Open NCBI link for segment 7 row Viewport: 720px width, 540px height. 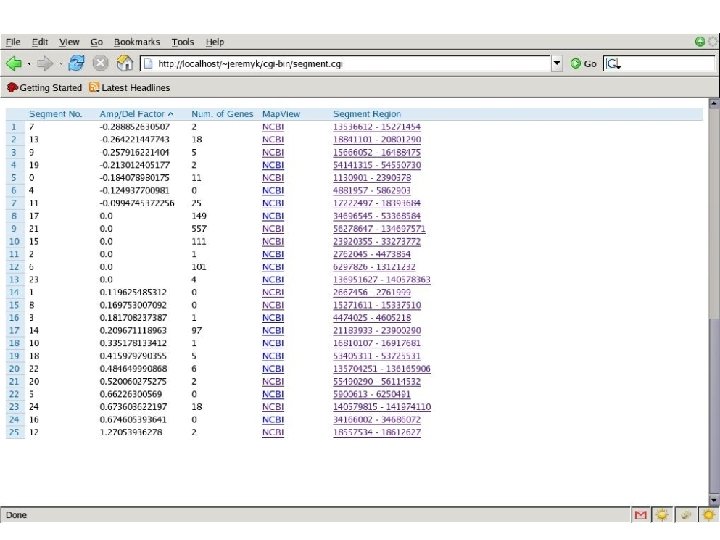pos(273,127)
